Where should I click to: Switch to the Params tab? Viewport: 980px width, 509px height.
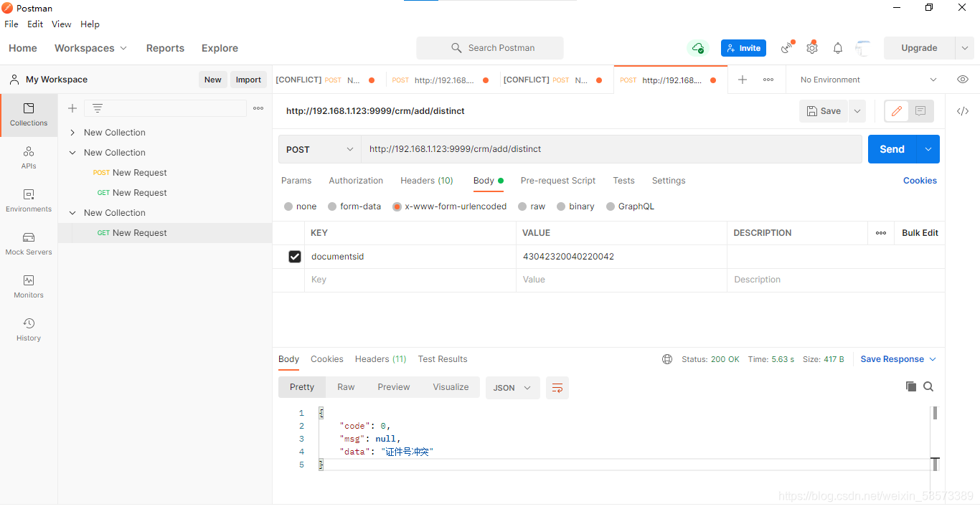click(x=296, y=181)
